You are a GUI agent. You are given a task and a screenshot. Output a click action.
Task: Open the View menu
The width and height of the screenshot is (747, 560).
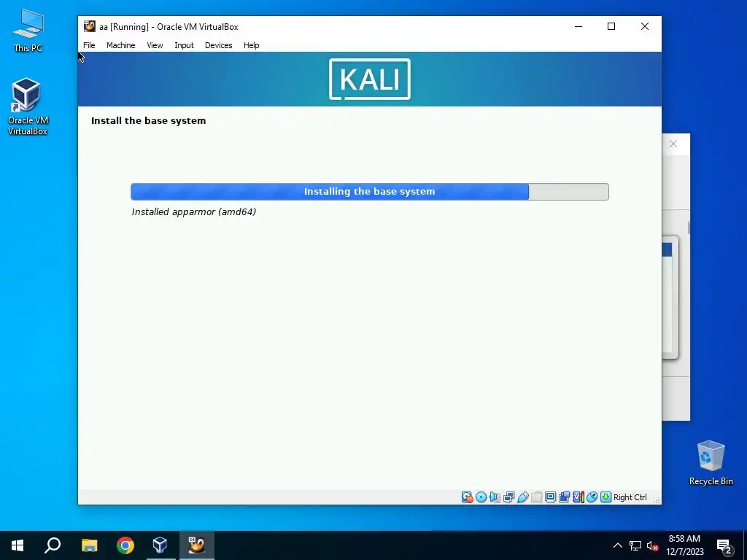pos(155,45)
